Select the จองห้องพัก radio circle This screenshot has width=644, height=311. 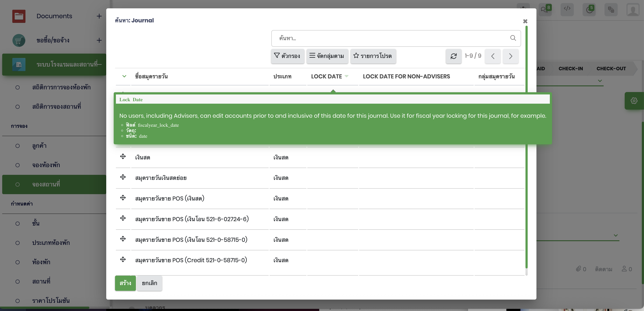click(18, 165)
